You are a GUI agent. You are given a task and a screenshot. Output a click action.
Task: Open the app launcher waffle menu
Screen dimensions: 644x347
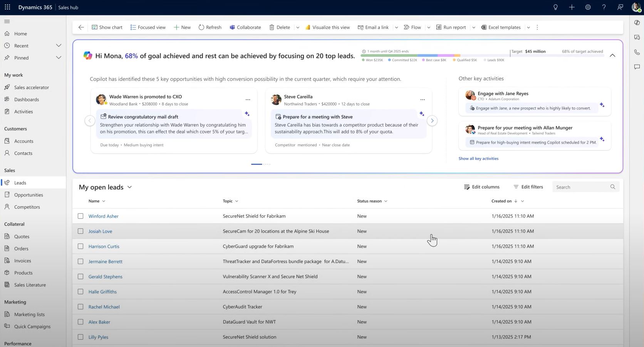[7, 7]
